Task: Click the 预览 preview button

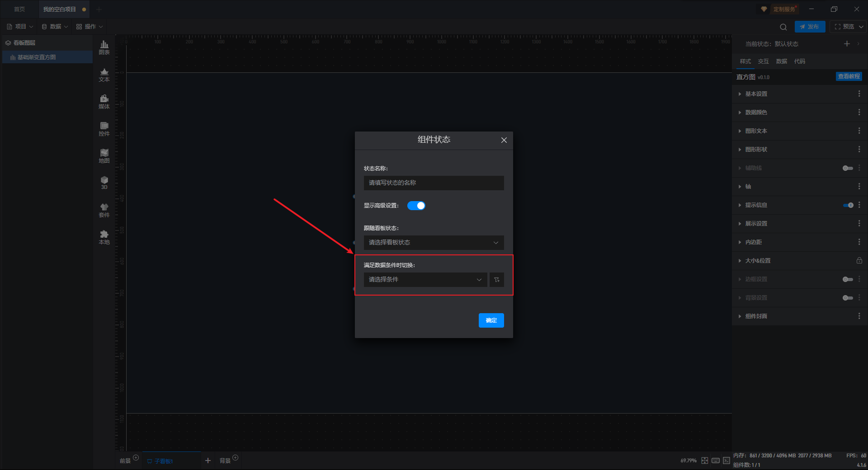Action: 844,27
